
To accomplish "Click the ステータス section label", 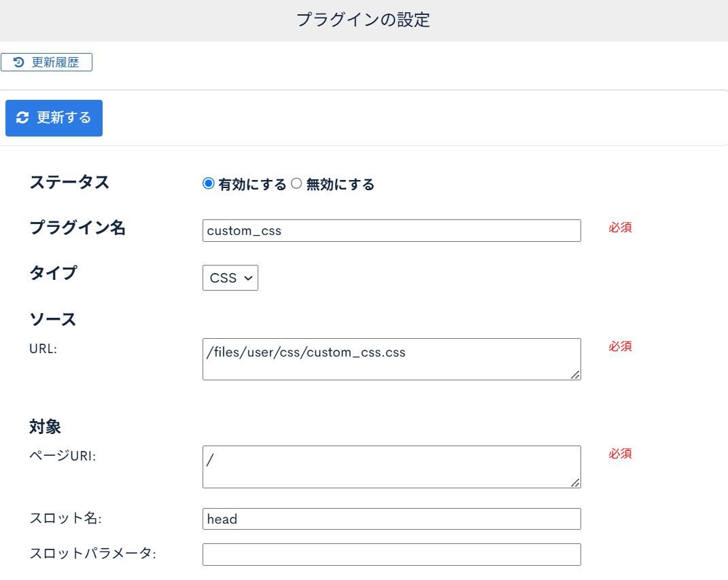I will click(60, 182).
